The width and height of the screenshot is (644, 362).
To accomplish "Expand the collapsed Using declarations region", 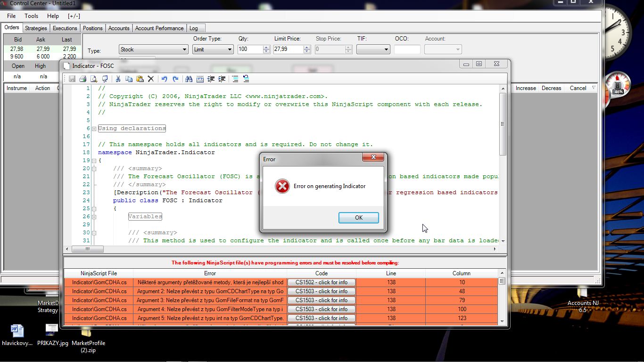I will click(x=94, y=129).
